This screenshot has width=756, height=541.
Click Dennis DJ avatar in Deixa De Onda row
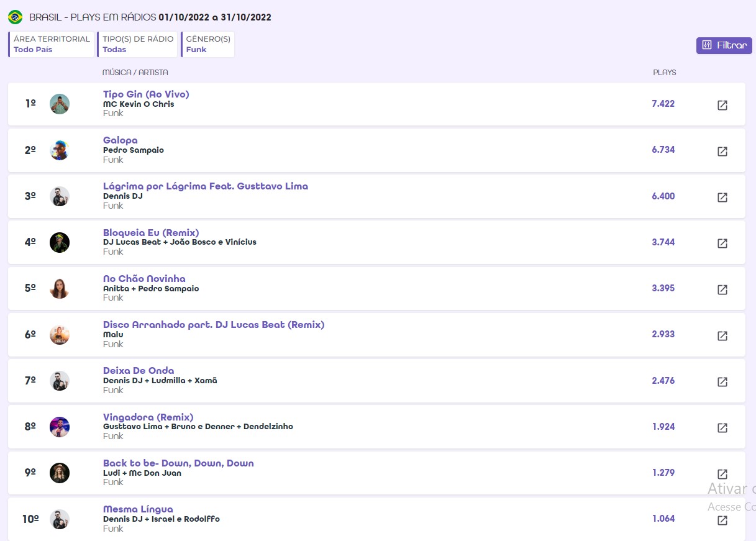pos(60,381)
